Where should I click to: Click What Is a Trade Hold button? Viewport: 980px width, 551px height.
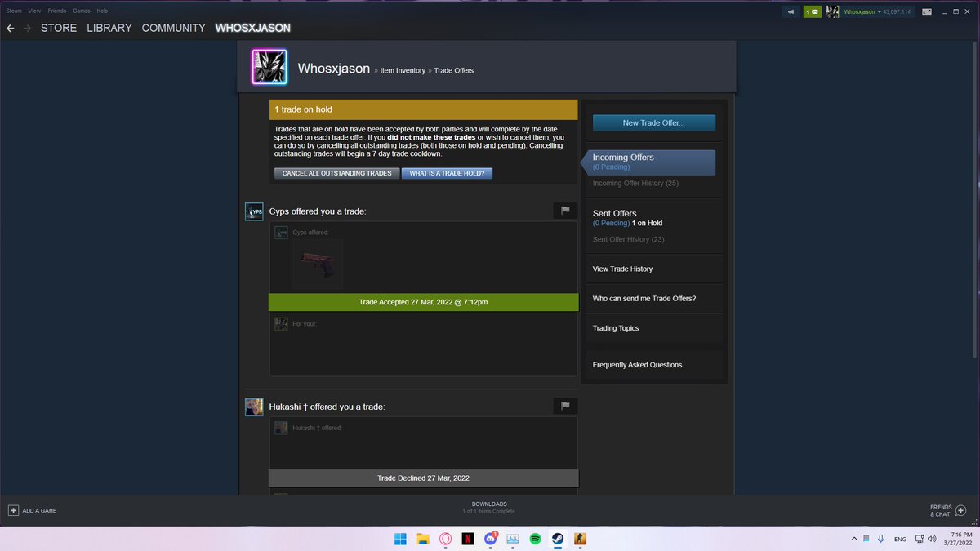point(447,173)
